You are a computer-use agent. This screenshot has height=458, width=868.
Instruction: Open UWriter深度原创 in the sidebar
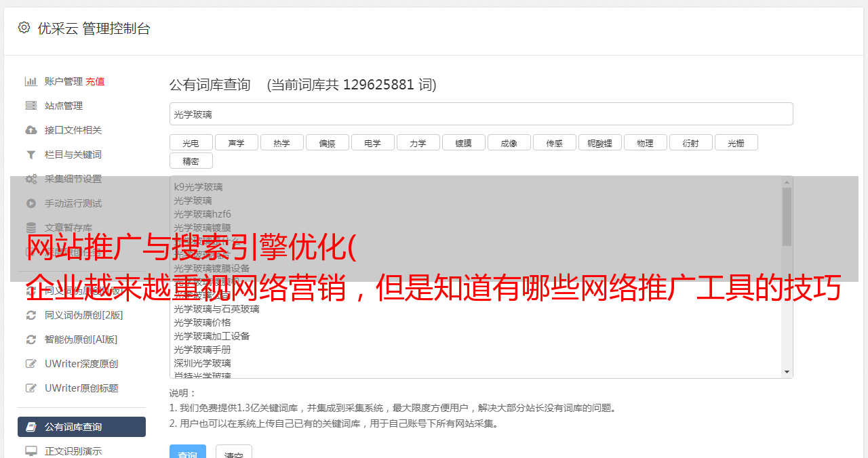click(81, 364)
